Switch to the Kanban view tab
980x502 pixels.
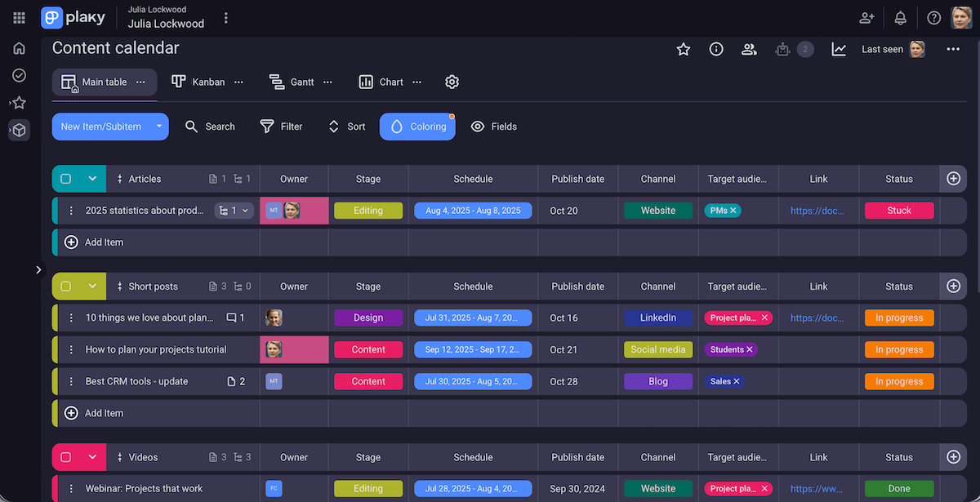pyautogui.click(x=199, y=82)
